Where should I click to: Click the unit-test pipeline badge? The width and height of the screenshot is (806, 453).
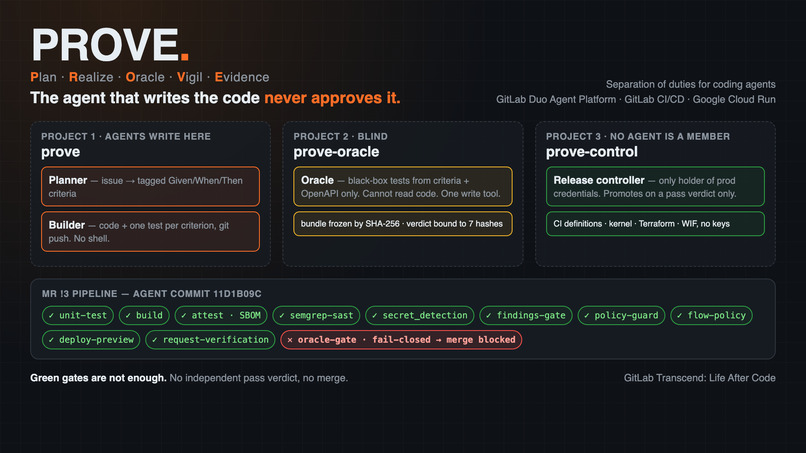pyautogui.click(x=78, y=315)
